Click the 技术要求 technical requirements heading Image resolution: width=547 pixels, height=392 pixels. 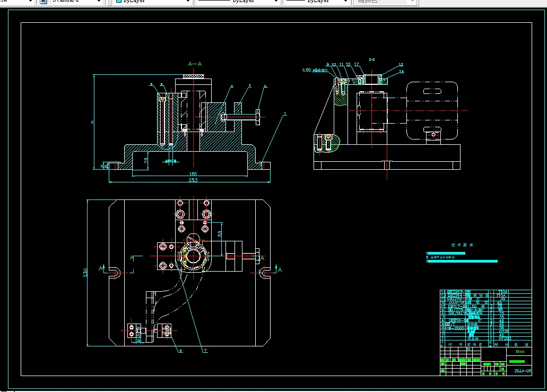[462, 245]
